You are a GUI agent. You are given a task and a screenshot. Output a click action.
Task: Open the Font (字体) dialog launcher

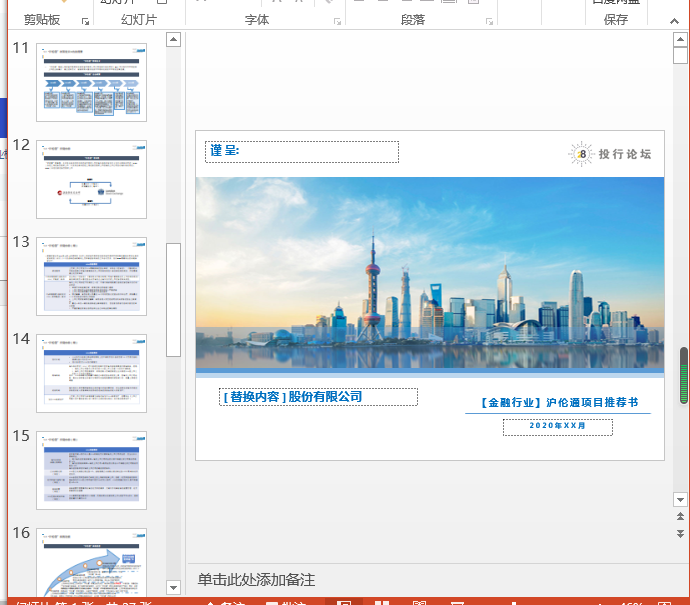pyautogui.click(x=338, y=22)
